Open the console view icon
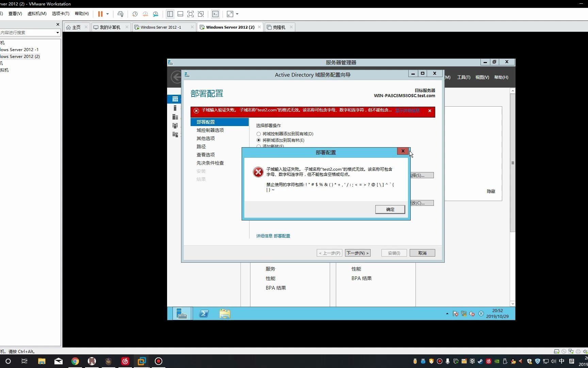This screenshot has height=368, width=588. (215, 14)
